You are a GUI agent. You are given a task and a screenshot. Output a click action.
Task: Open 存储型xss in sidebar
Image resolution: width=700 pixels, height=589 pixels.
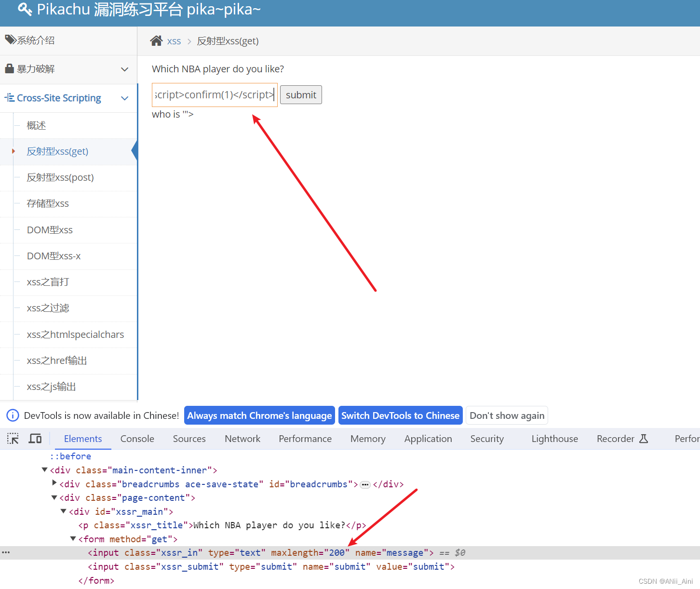point(68,203)
